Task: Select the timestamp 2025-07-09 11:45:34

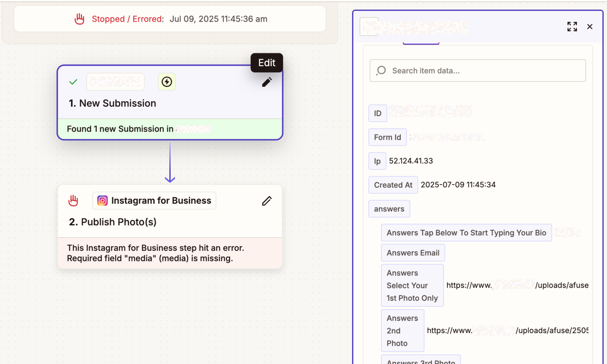Action: [458, 185]
